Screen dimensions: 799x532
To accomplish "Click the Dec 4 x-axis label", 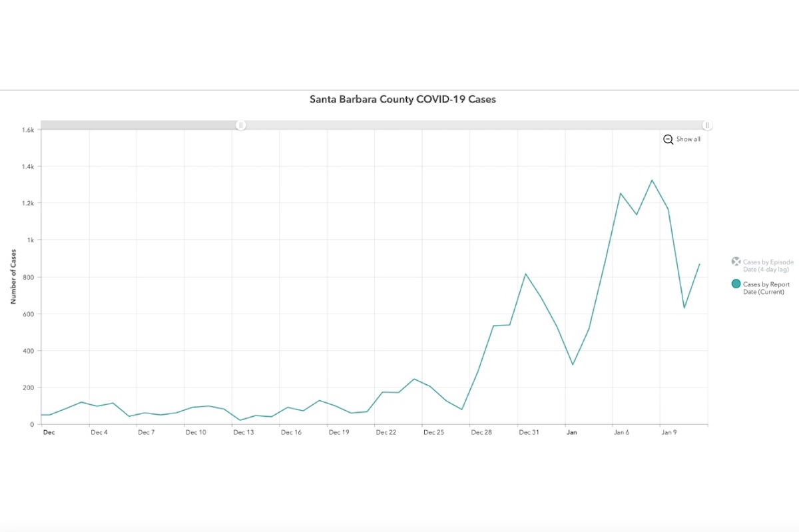I will [99, 432].
